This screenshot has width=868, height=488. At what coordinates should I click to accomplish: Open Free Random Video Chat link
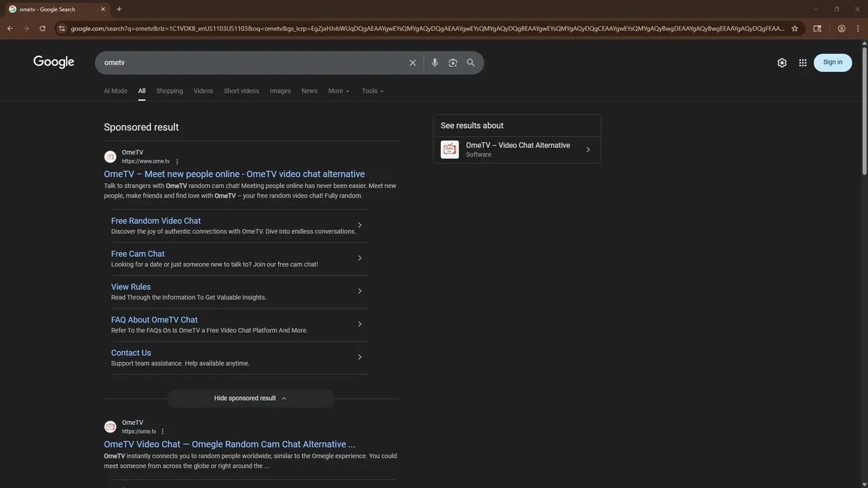(x=156, y=221)
